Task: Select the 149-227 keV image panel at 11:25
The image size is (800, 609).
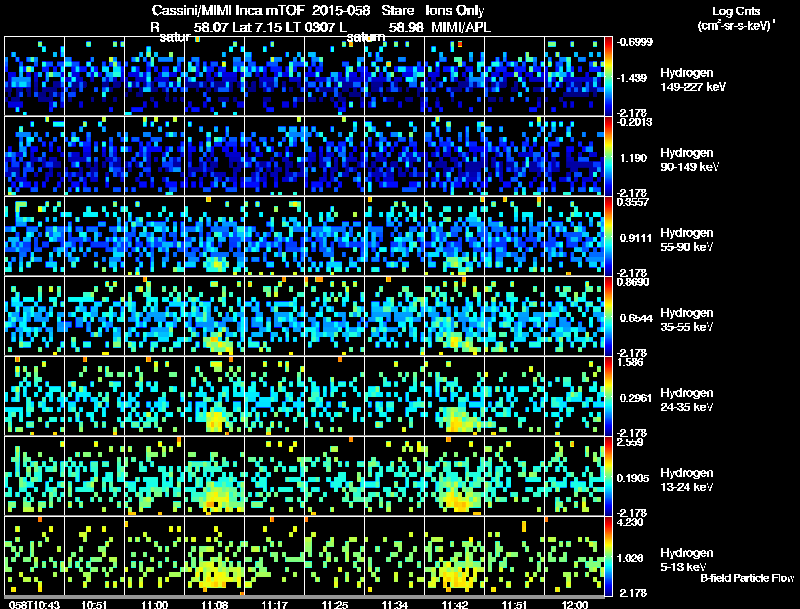Action: coord(335,76)
